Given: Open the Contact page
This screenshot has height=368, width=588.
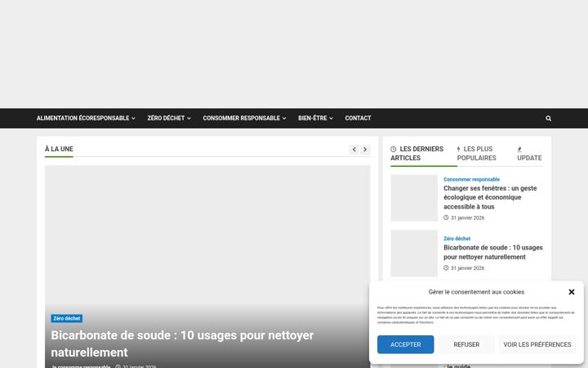Looking at the screenshot, I should 358,119.
